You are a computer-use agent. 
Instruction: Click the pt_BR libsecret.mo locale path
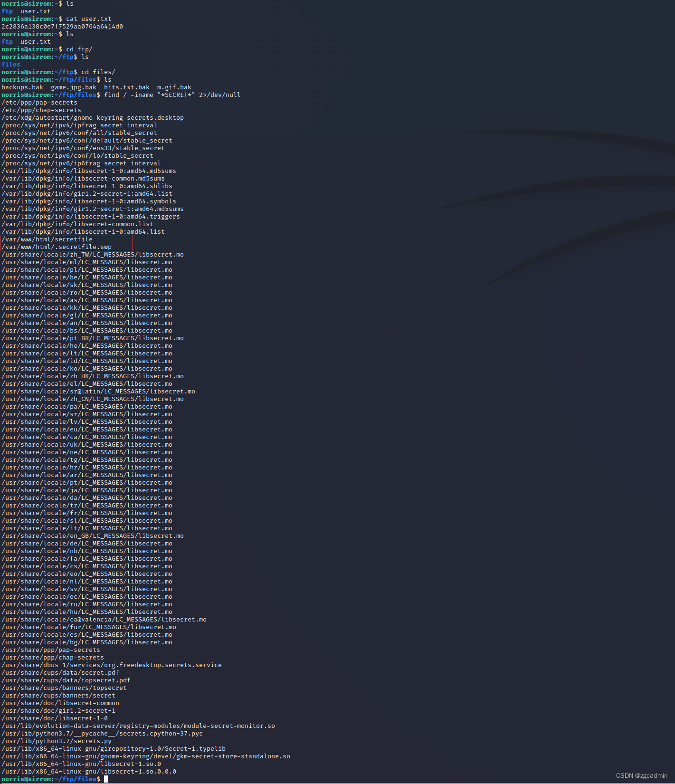(93, 338)
